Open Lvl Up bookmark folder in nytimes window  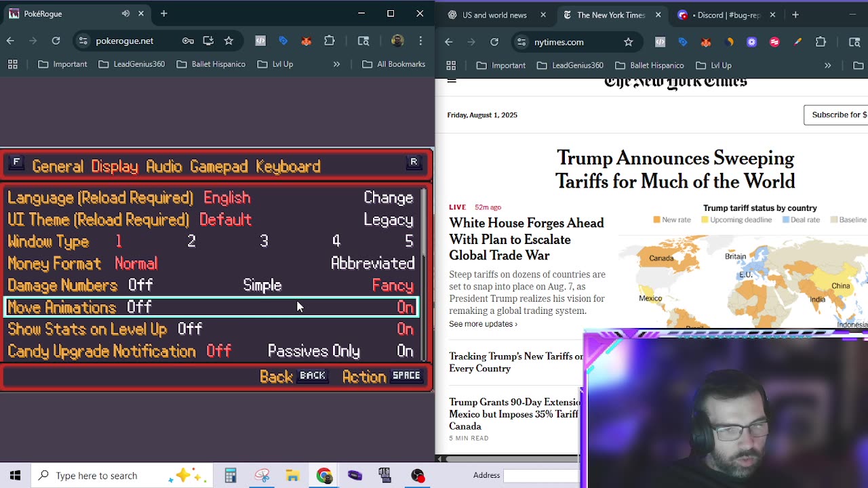point(714,65)
